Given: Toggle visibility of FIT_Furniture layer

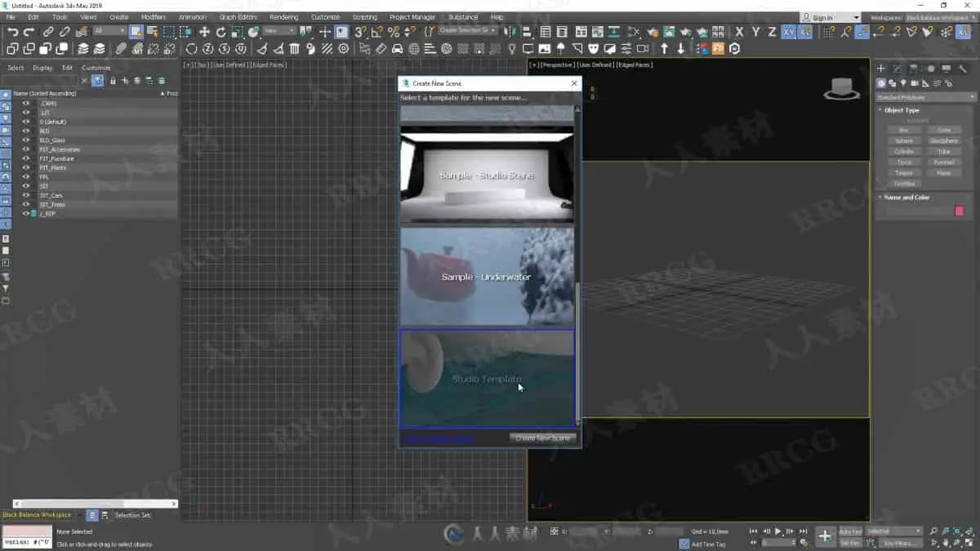Looking at the screenshot, I should click(26, 158).
